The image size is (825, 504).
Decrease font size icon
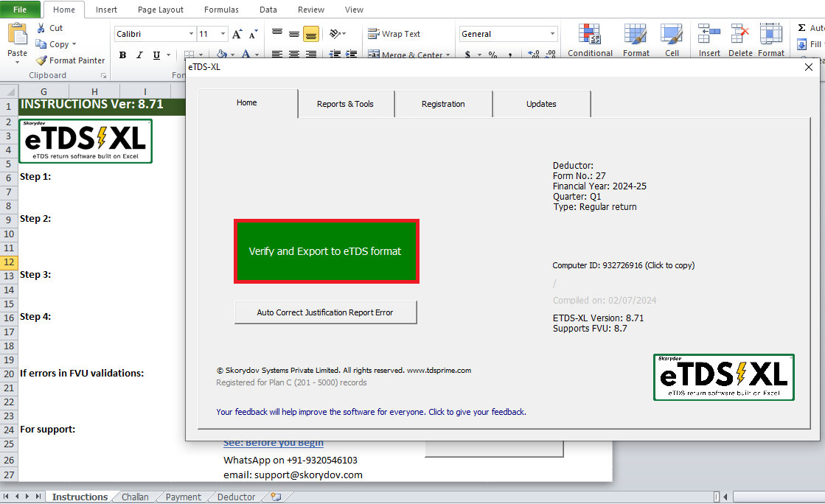tap(253, 34)
